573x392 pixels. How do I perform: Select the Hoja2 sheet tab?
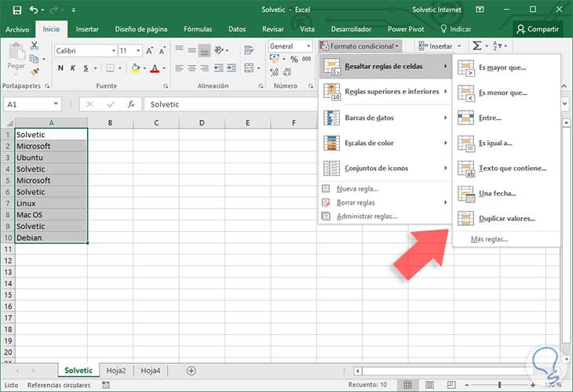pyautogui.click(x=116, y=371)
